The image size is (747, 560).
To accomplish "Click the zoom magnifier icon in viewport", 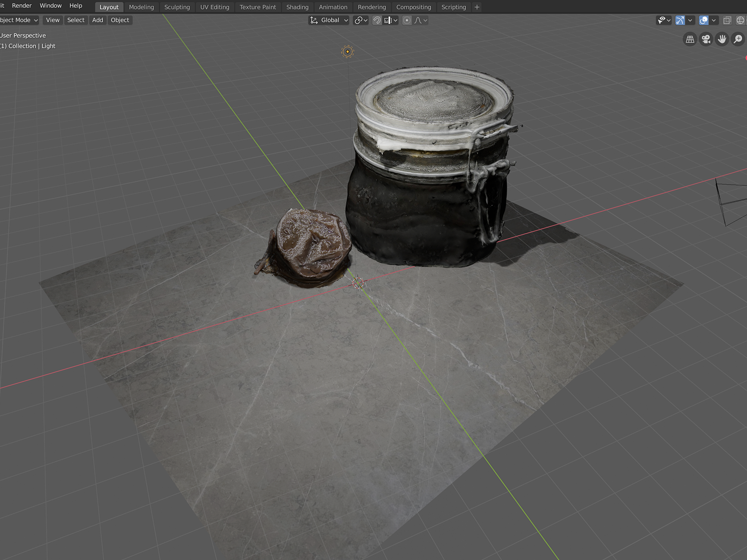I will point(738,39).
